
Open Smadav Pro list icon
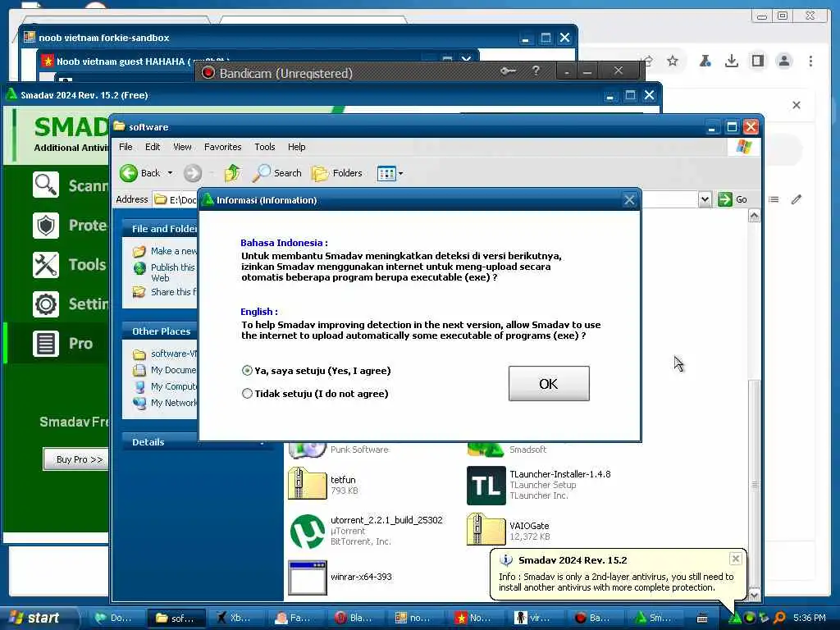[46, 344]
